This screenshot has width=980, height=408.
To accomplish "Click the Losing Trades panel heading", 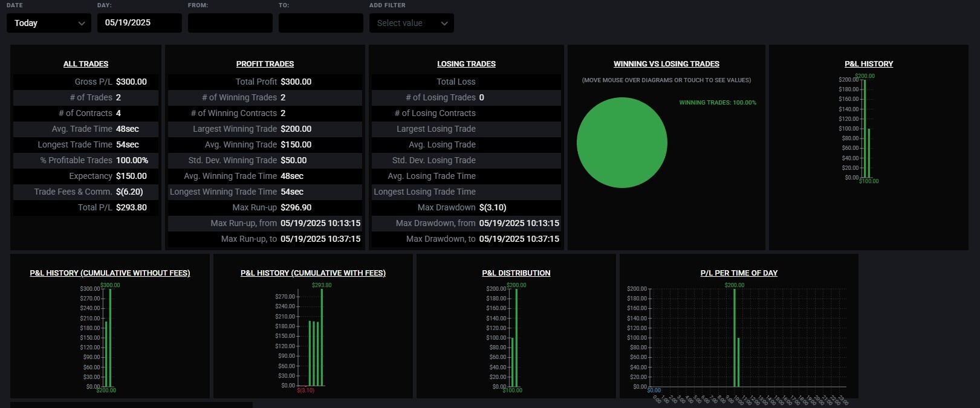I will coord(466,64).
